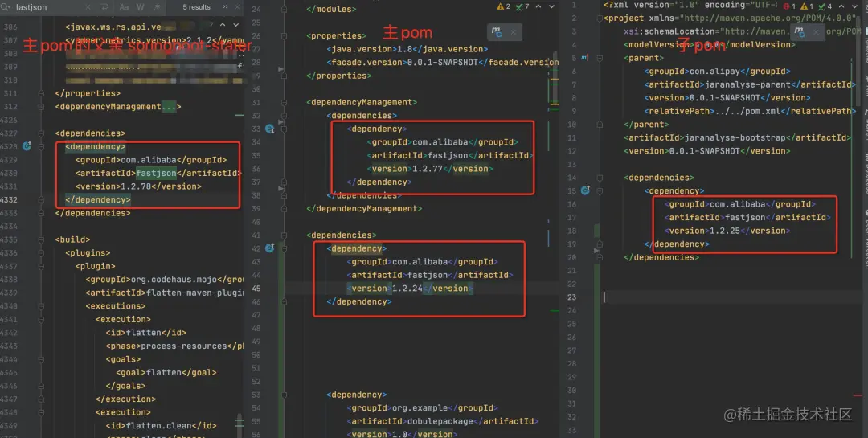The width and height of the screenshot is (868, 438).
Task: Go to next highlighted problem in left editor
Action: [235, 25]
